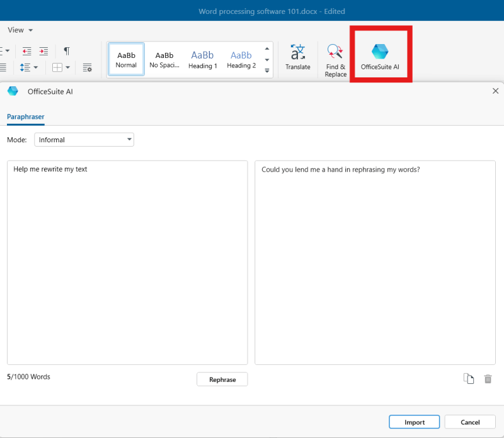Expand the styles gallery more arrow
Screen dimensions: 504x438
pos(267,70)
